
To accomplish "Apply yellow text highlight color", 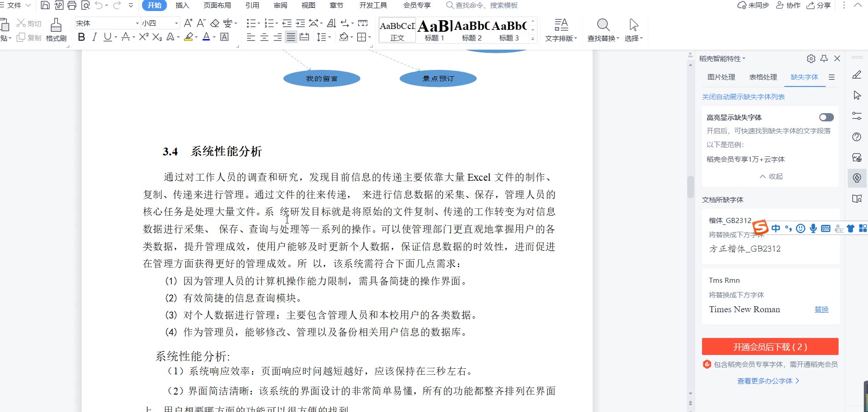I will pyautogui.click(x=188, y=37).
